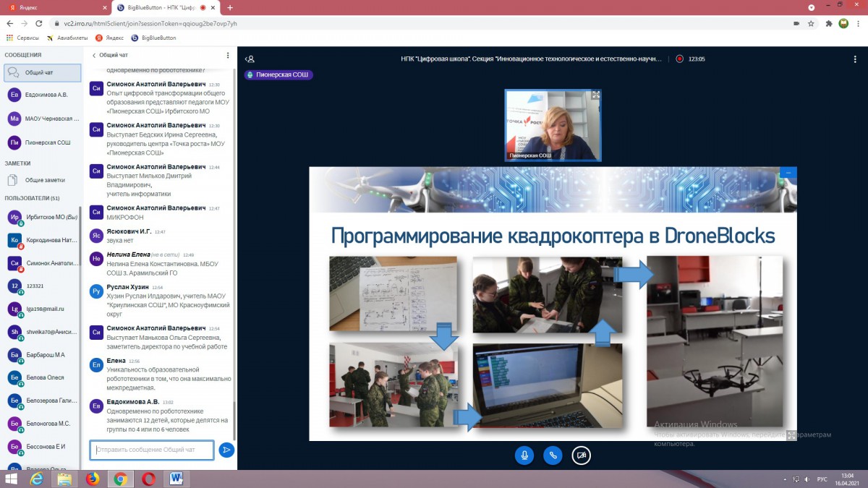The width and height of the screenshot is (868, 488).
Task: Open the browser extensions puzzle icon
Action: pos(827,23)
